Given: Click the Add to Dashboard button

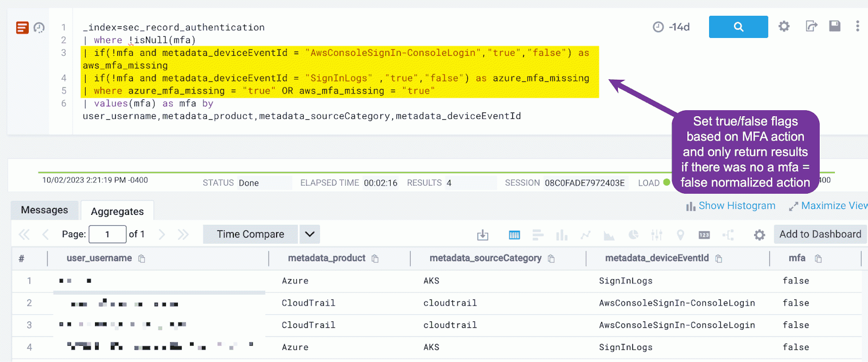Looking at the screenshot, I should pos(820,234).
